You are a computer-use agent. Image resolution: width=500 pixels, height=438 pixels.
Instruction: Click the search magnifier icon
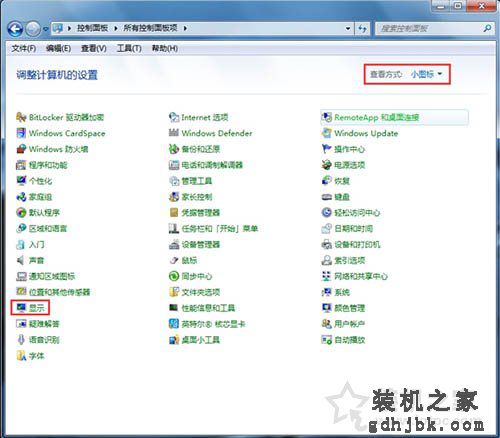tap(487, 29)
